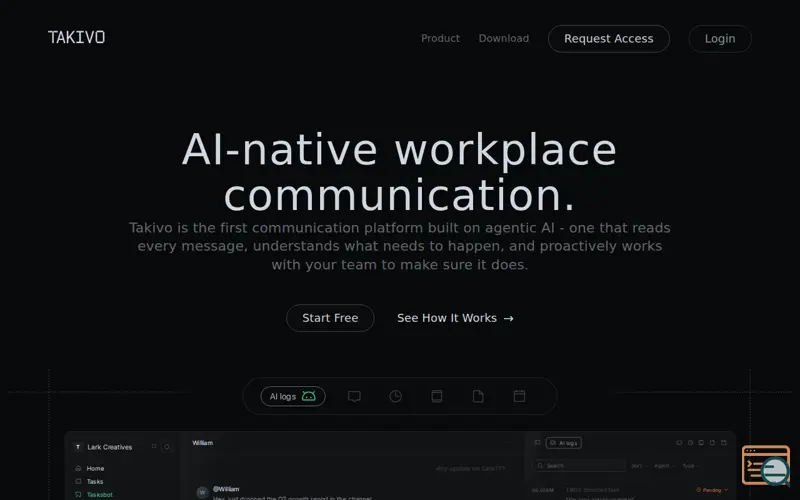Open the Login page

tap(720, 39)
